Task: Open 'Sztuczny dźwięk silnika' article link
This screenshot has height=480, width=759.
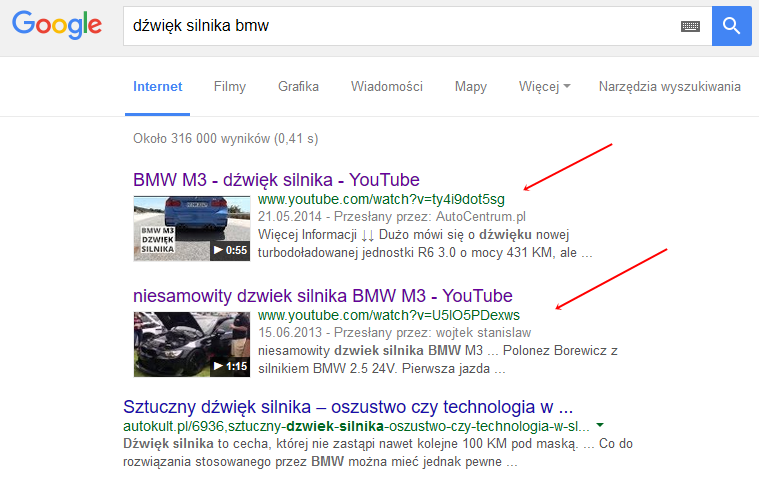Action: [x=347, y=407]
